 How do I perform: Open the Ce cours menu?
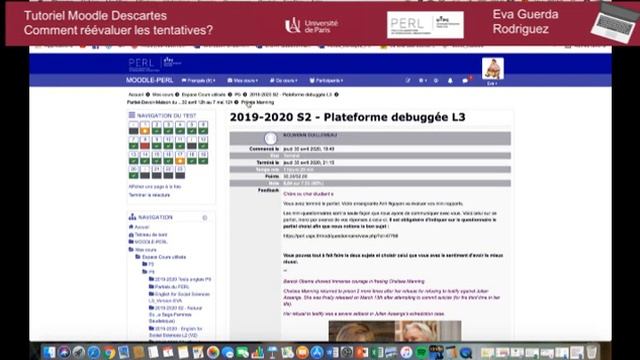[284, 80]
